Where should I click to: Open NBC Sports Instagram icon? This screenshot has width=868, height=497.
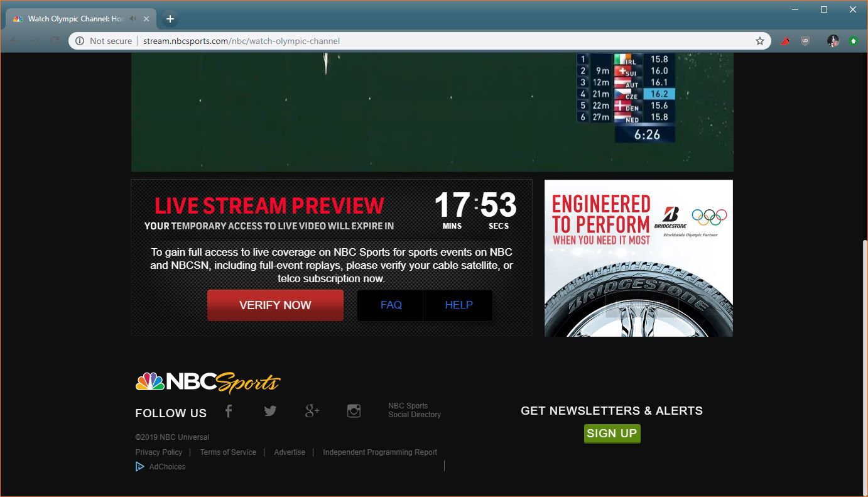point(354,411)
